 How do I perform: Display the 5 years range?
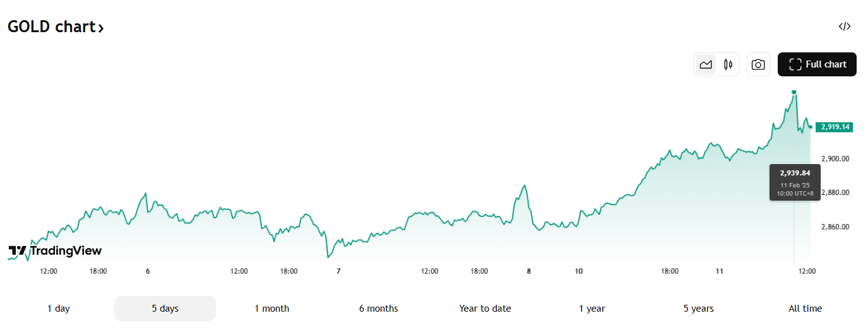coord(698,309)
